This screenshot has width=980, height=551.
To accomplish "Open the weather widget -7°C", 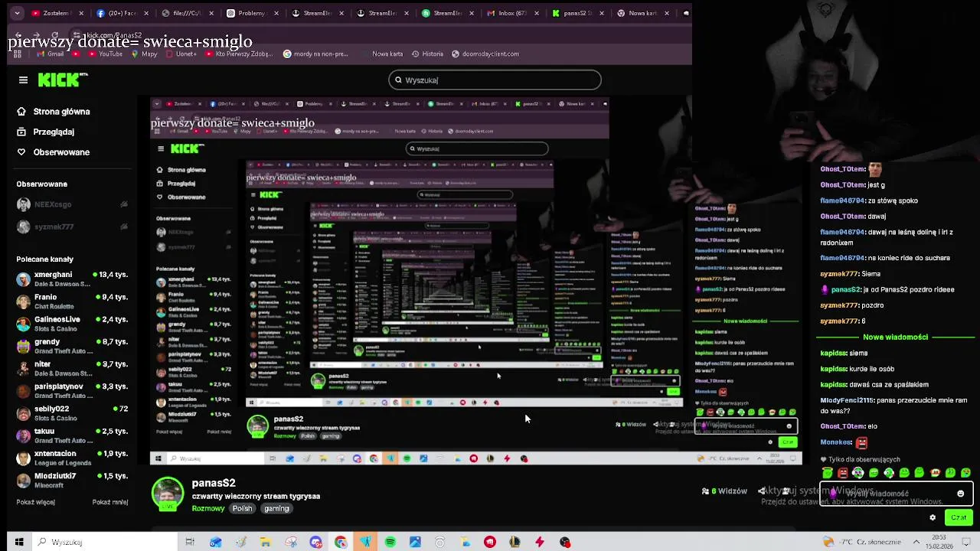I will point(863,542).
